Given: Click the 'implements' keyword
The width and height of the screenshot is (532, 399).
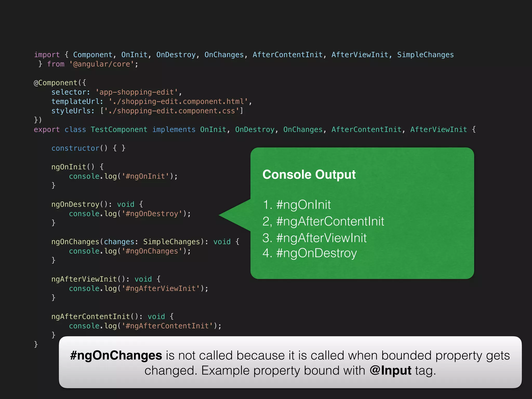Looking at the screenshot, I should click(174, 129).
